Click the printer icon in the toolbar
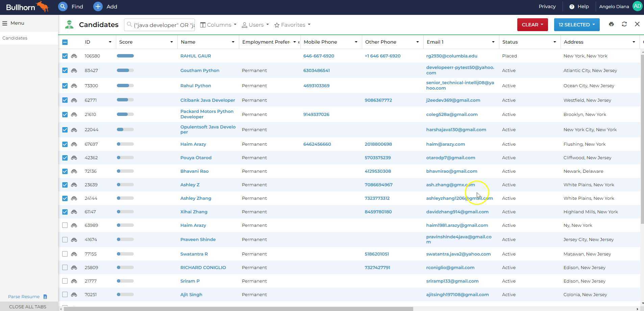 click(611, 24)
